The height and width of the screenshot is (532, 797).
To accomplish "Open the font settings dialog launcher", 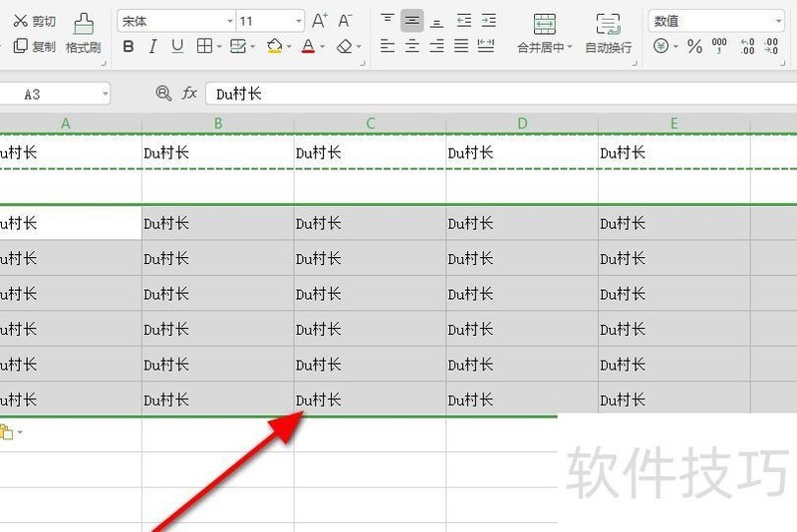I will pyautogui.click(x=363, y=64).
